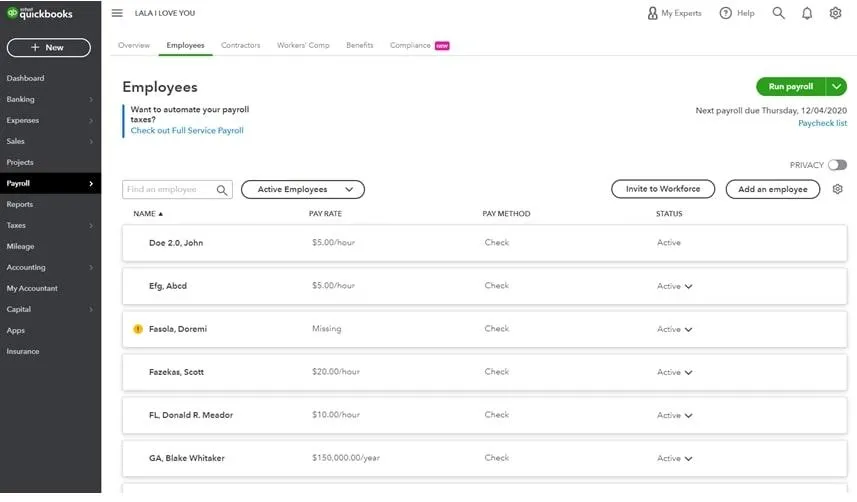Open employee GA, Blake Whitaker
The width and height of the screenshot is (857, 502).
186,458
